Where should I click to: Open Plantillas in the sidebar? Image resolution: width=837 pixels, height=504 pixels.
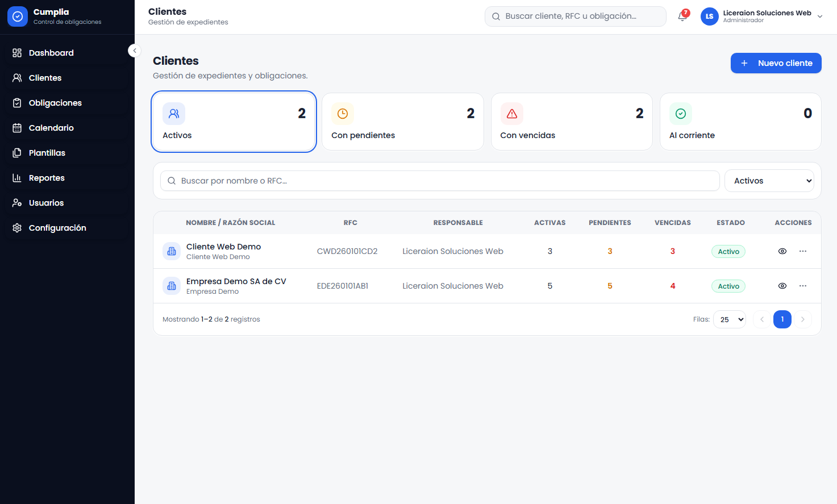tap(67, 153)
